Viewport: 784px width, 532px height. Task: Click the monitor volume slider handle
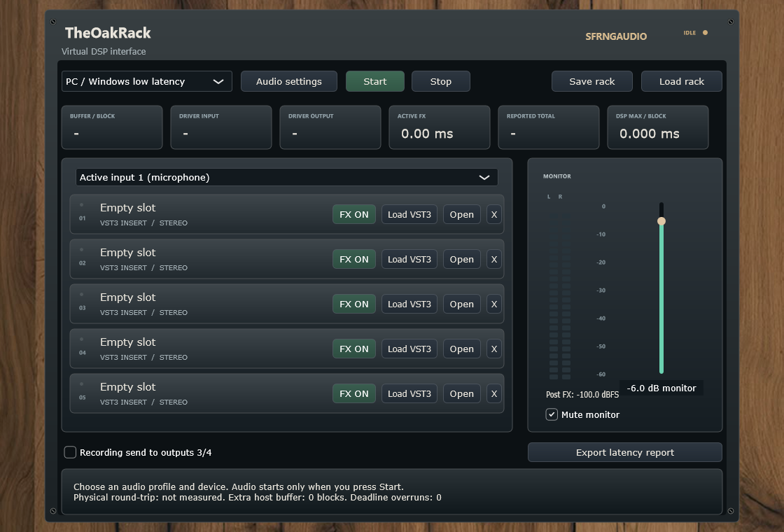pos(661,221)
